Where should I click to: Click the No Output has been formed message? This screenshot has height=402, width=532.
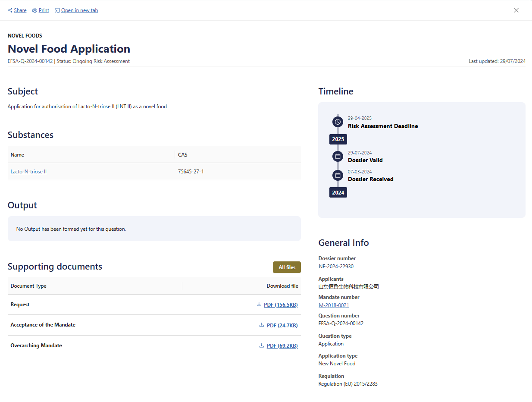pos(71,229)
